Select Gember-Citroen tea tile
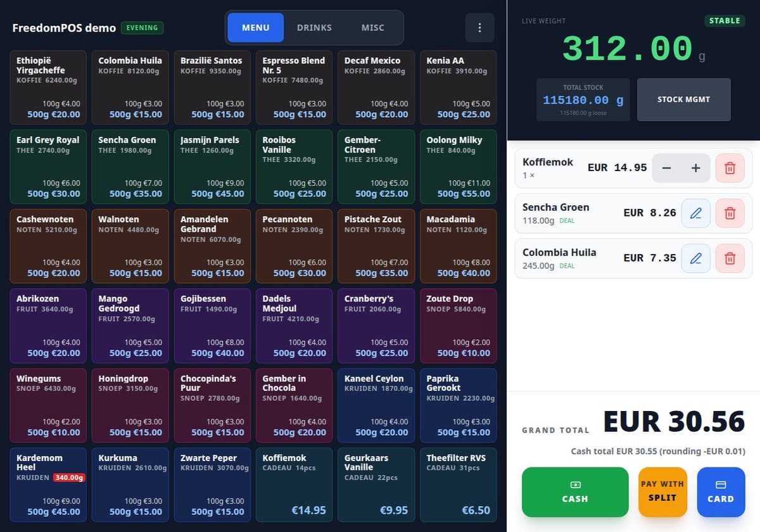The height and width of the screenshot is (532, 760). click(376, 167)
